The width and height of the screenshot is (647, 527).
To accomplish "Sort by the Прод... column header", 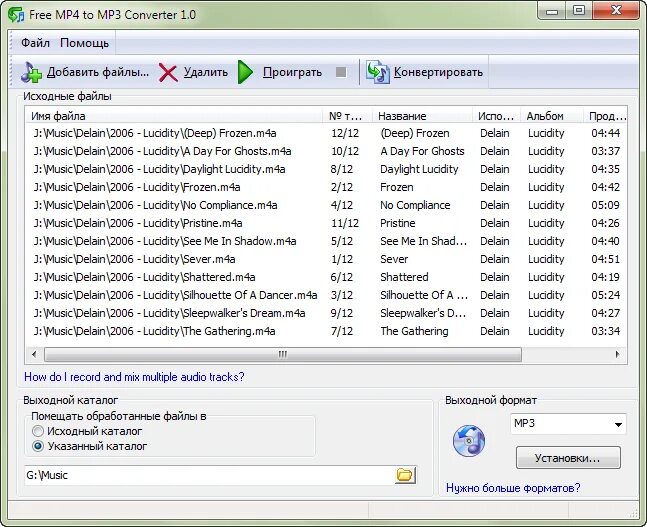I will (x=605, y=116).
